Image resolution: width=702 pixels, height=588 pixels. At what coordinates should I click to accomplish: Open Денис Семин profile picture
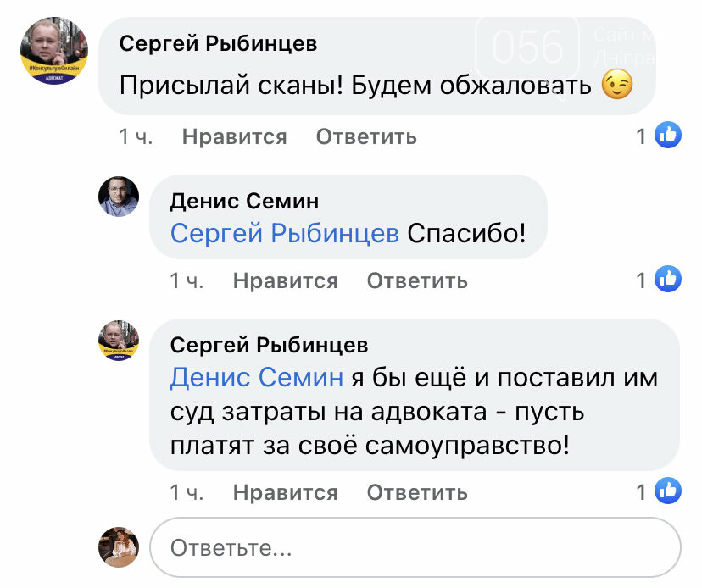119,197
